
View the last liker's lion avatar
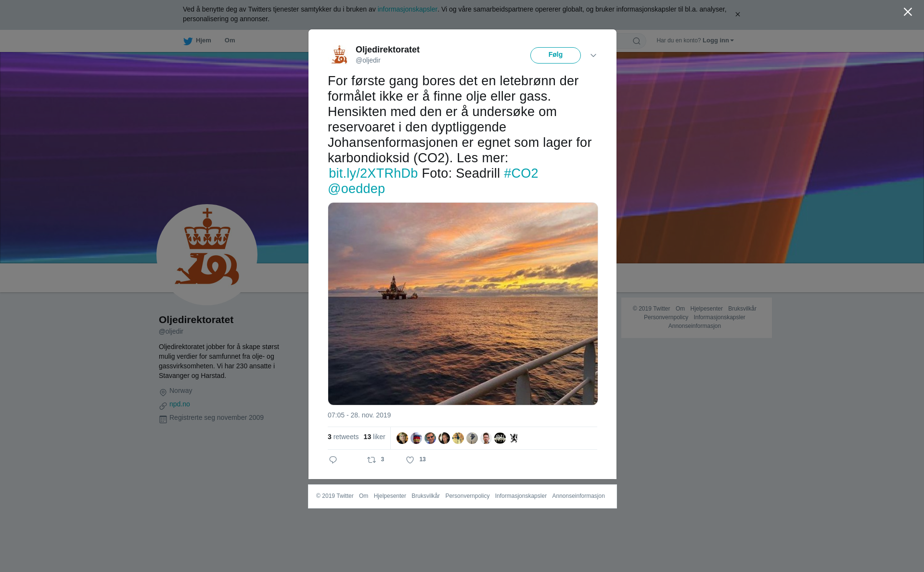click(x=514, y=438)
